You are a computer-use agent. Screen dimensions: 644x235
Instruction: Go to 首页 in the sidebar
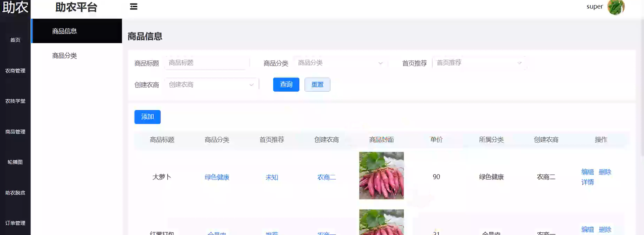click(x=15, y=40)
